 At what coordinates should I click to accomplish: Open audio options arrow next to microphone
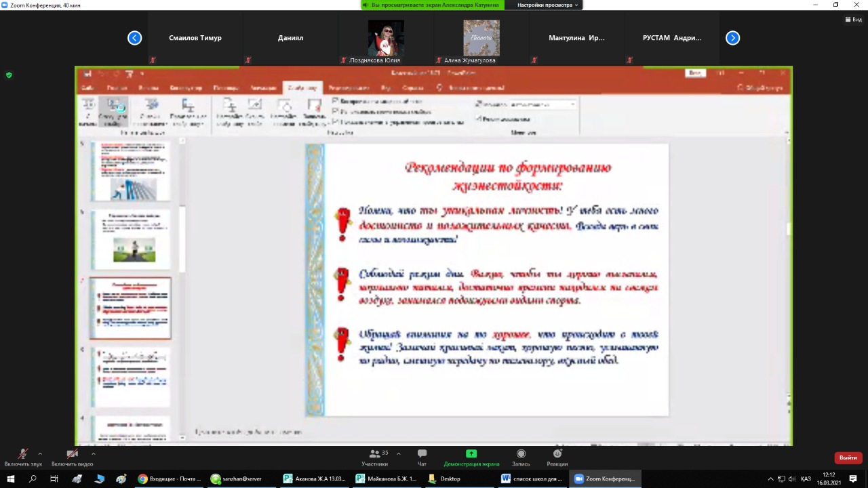tap(40, 453)
